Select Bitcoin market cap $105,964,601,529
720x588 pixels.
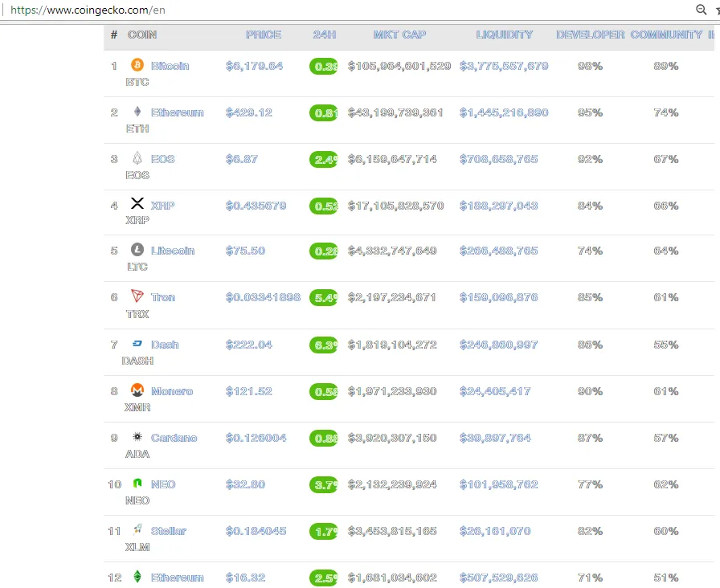point(399,66)
